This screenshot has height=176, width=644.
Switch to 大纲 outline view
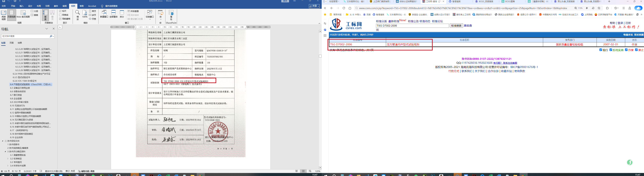pyautogui.click(x=34, y=11)
